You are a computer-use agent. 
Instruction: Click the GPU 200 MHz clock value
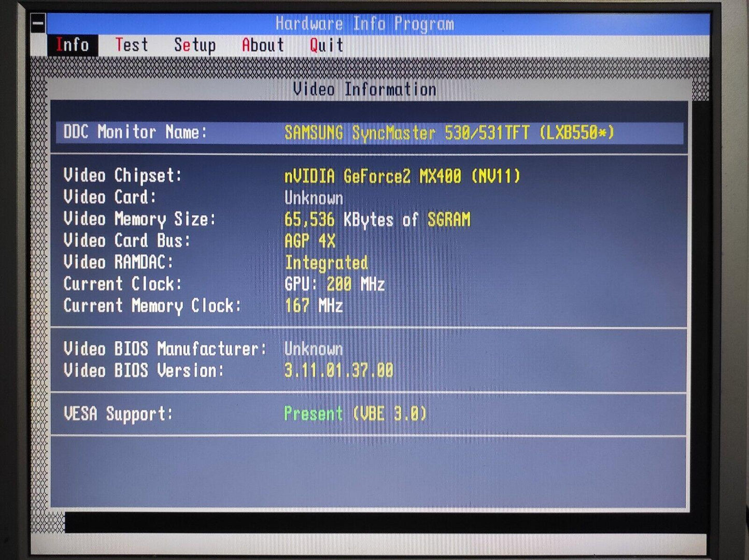coord(334,284)
